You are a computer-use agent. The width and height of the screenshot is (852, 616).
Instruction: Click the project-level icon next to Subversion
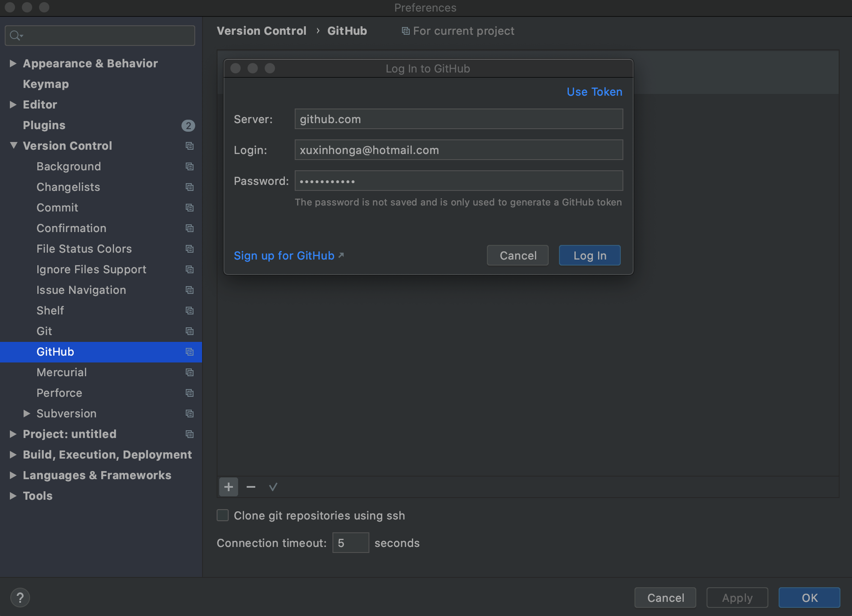pyautogui.click(x=190, y=414)
